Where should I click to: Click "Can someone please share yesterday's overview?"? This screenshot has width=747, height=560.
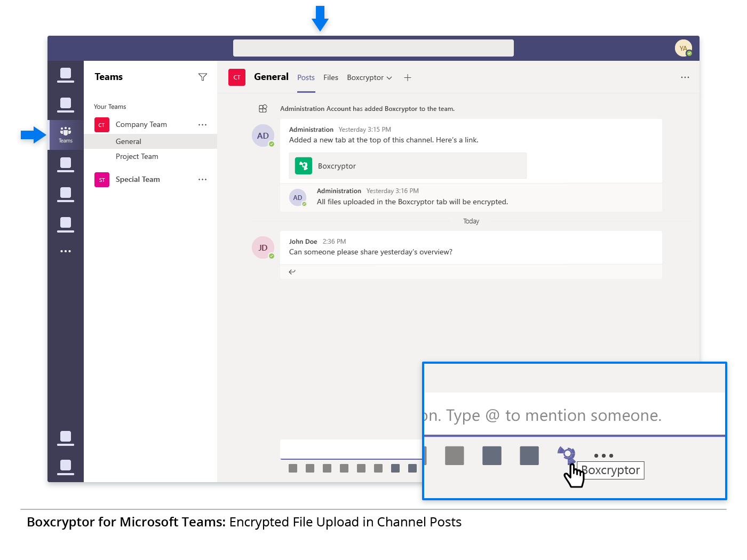(371, 252)
